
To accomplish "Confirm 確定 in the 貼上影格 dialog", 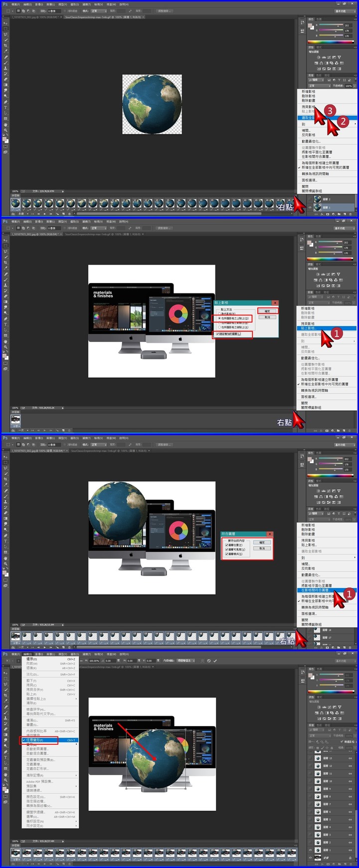I will tap(267, 311).
